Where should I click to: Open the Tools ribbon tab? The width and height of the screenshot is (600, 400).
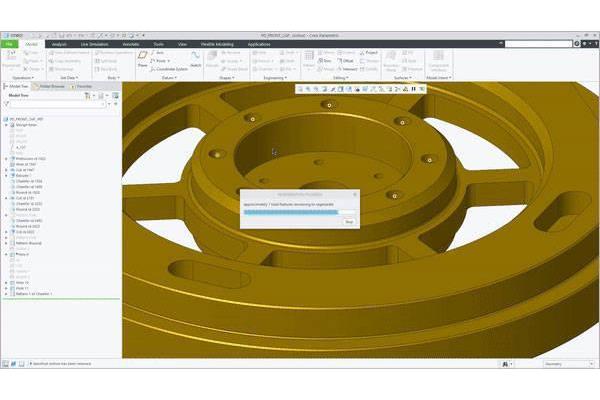[x=158, y=44]
